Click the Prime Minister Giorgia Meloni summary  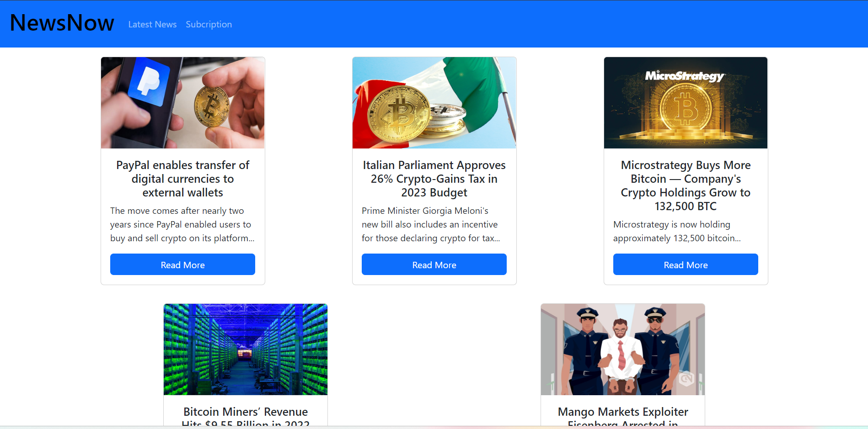[x=431, y=224]
